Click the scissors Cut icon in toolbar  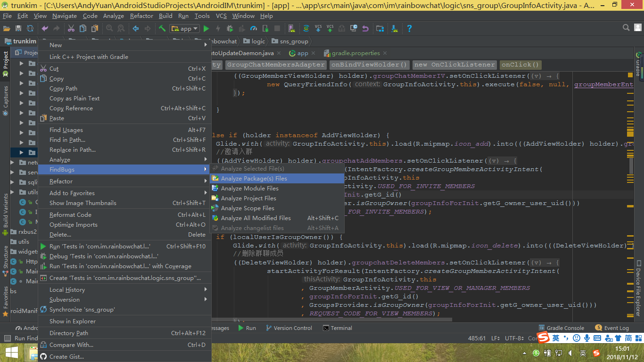click(71, 28)
